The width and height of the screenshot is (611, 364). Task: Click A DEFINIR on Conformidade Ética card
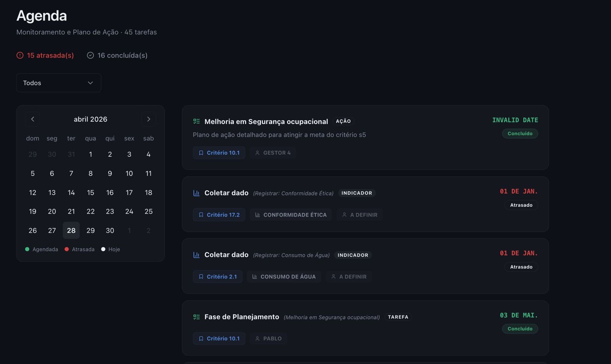[360, 215]
